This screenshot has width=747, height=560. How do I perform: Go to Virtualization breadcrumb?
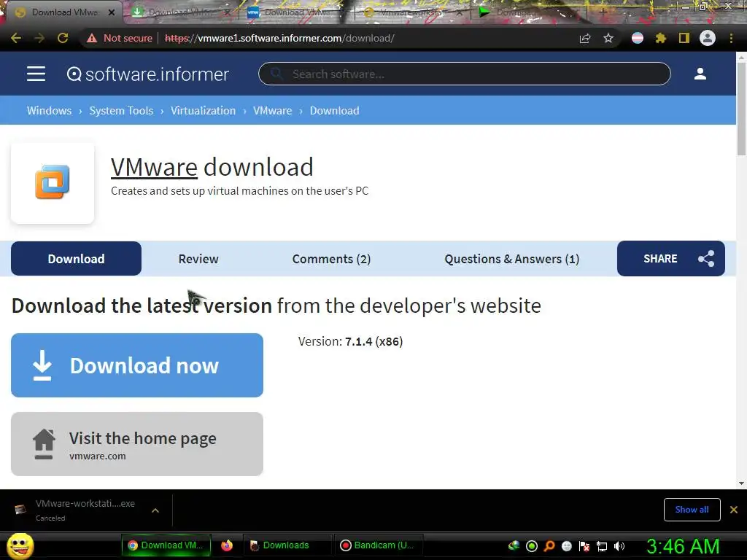coord(203,111)
